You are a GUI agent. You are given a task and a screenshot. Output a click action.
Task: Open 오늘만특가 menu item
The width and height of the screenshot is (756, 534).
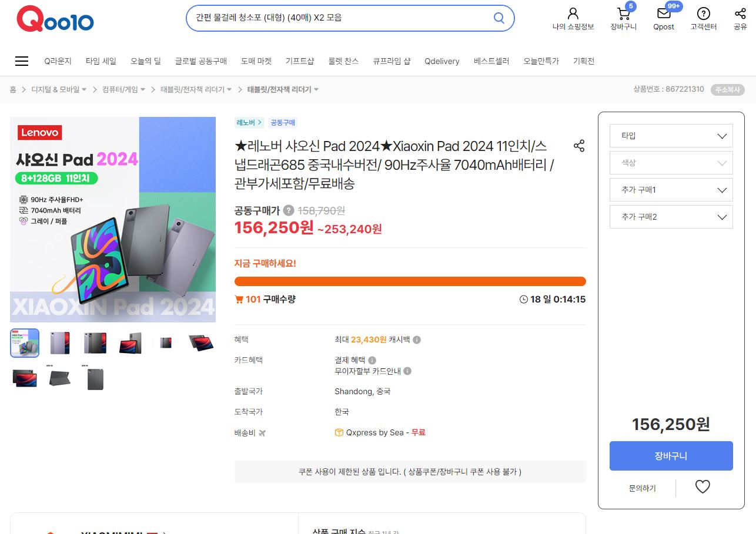pyautogui.click(x=541, y=61)
